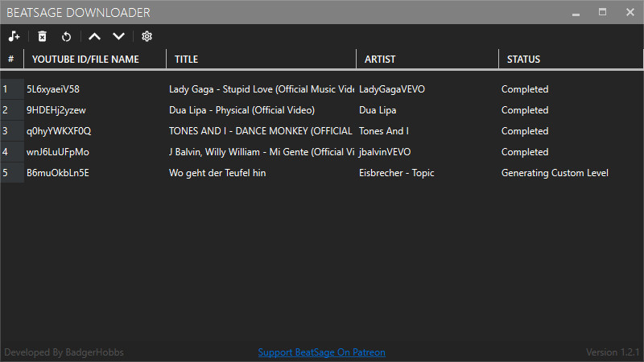Sort by the Artist column header
Viewport: 644px width, 362px height.
(x=427, y=59)
